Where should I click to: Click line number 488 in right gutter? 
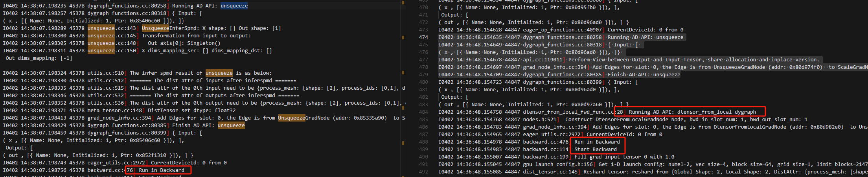pos(423,142)
